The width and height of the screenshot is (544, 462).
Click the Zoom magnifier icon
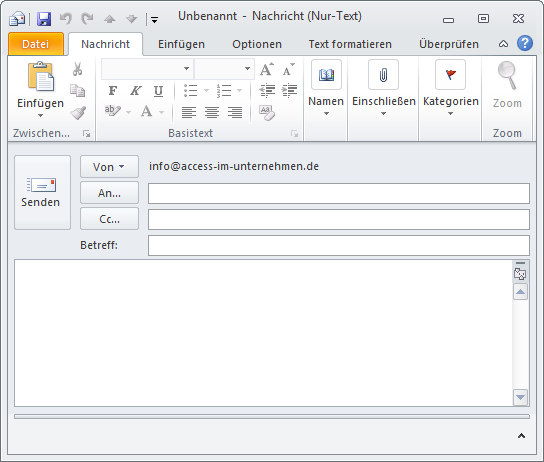[x=507, y=75]
